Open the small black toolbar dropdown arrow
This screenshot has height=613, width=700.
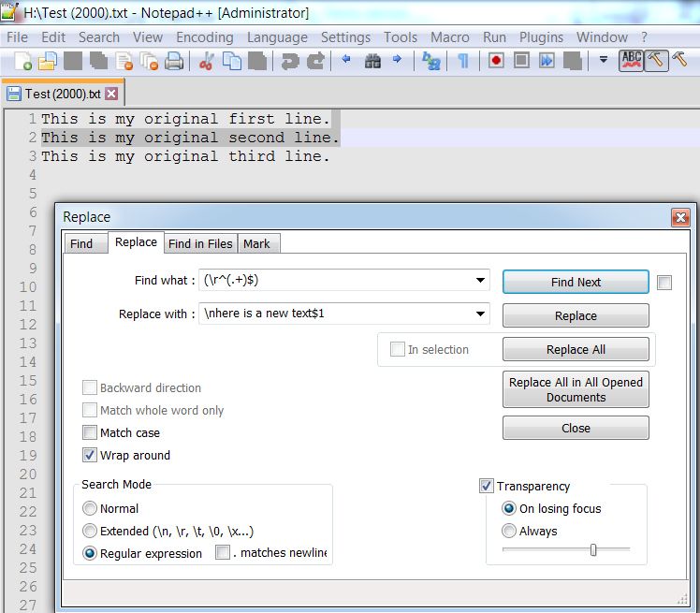pos(603,59)
